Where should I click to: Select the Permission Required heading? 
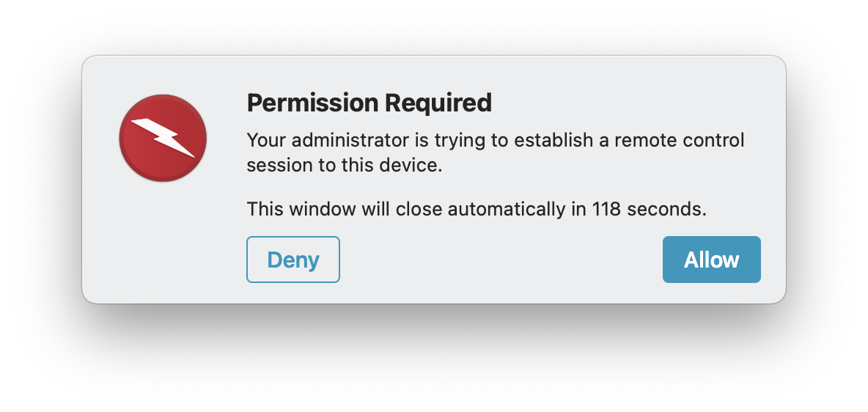[369, 103]
